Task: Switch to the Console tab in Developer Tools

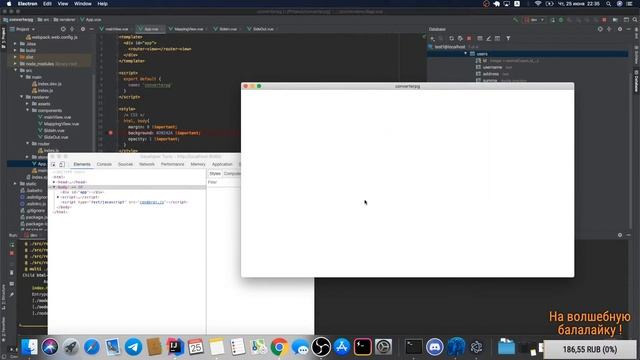Action: pyautogui.click(x=104, y=164)
